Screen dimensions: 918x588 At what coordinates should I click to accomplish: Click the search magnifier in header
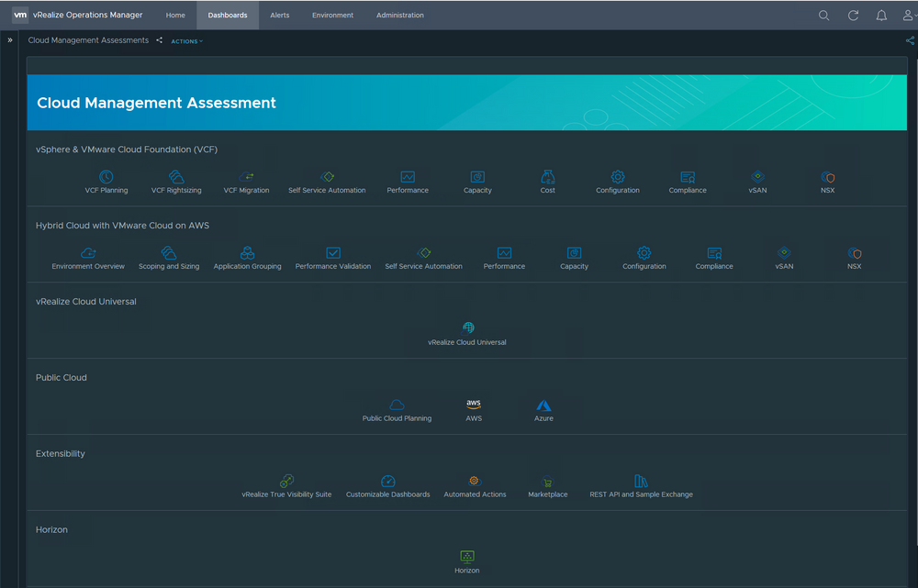click(823, 16)
